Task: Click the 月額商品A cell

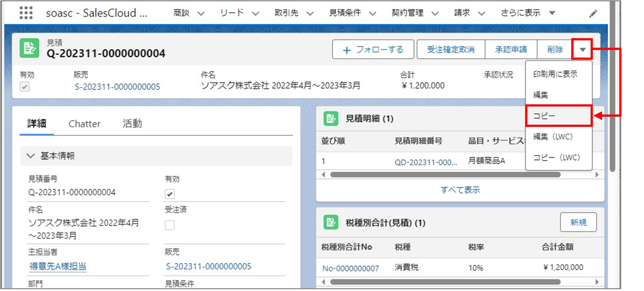Action: (486, 161)
